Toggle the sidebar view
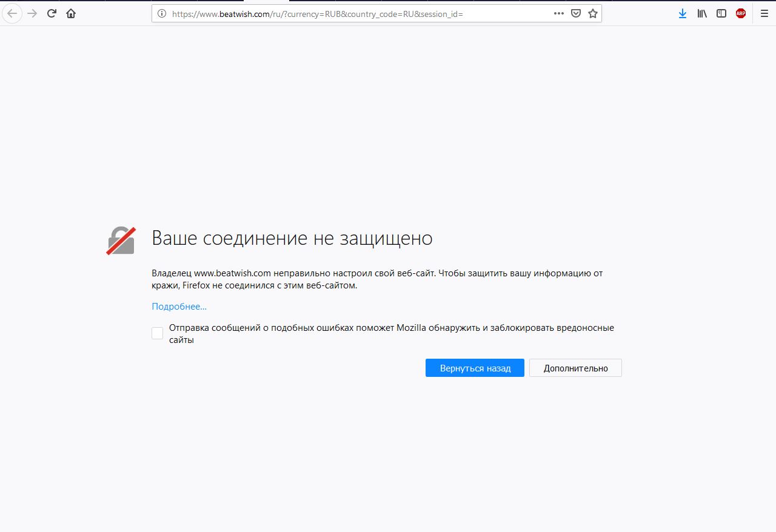Screen dimensions: 776x532 [721, 13]
